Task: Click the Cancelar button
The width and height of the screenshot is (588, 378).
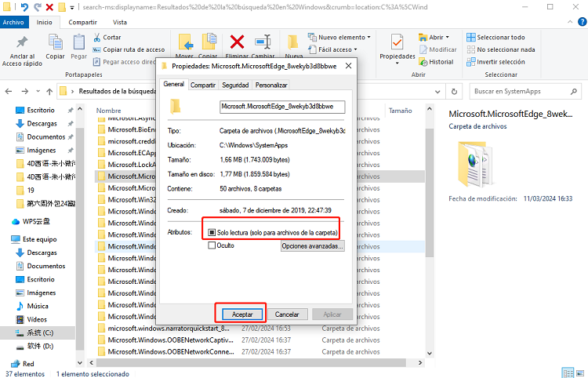Action: point(287,314)
